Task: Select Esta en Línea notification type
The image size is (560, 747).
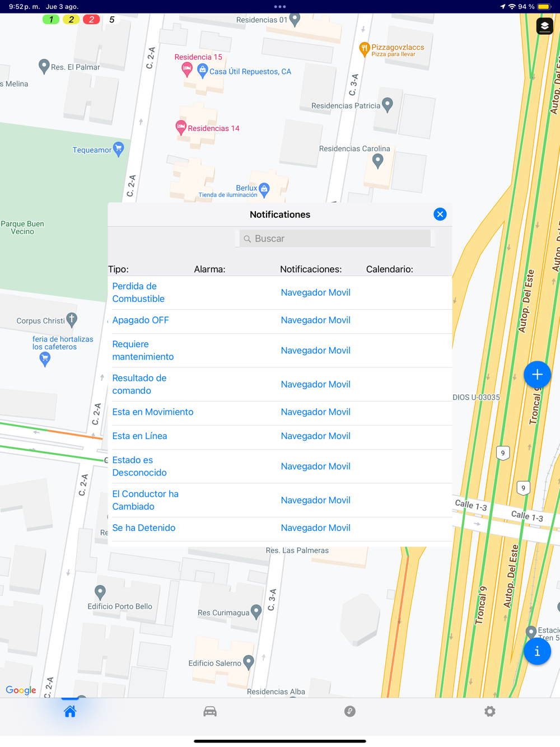Action: coord(139,436)
